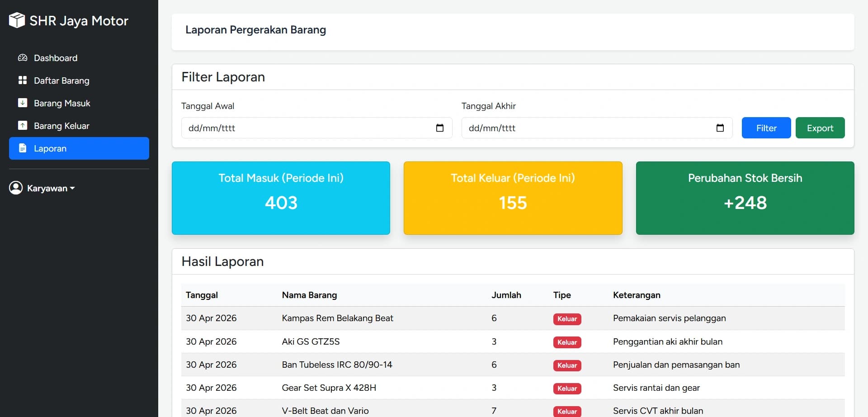
Task: Click Penjualan dan pemasangan ban text
Action: pos(676,365)
